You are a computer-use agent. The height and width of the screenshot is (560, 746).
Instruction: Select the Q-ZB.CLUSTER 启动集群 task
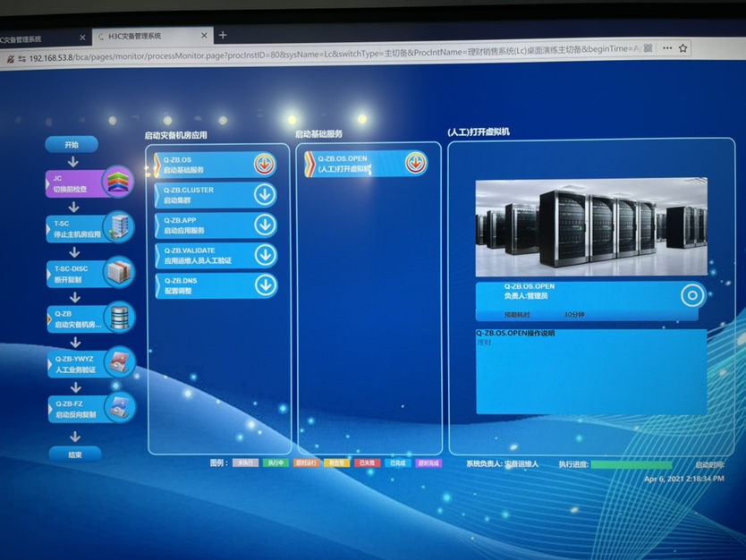pyautogui.click(x=216, y=195)
